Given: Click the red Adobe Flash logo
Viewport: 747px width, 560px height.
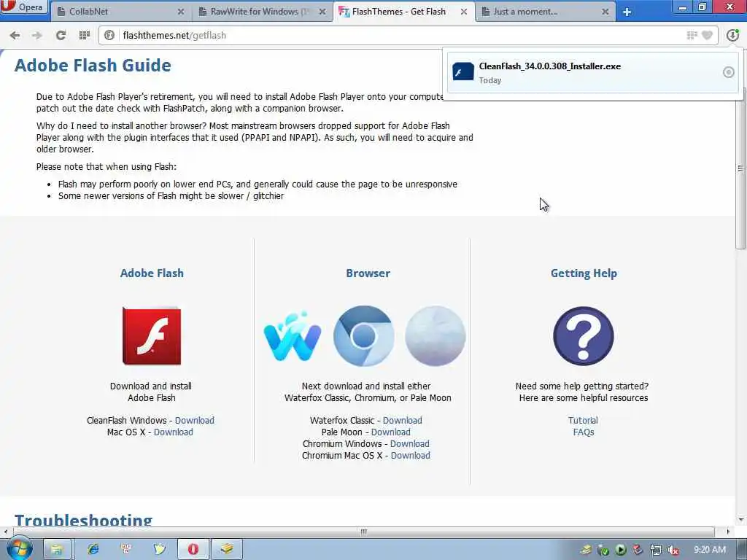Looking at the screenshot, I should click(x=152, y=335).
